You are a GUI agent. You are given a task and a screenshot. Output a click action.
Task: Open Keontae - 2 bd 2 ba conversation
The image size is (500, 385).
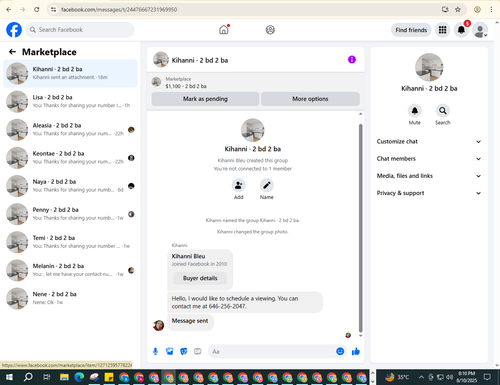[70, 158]
